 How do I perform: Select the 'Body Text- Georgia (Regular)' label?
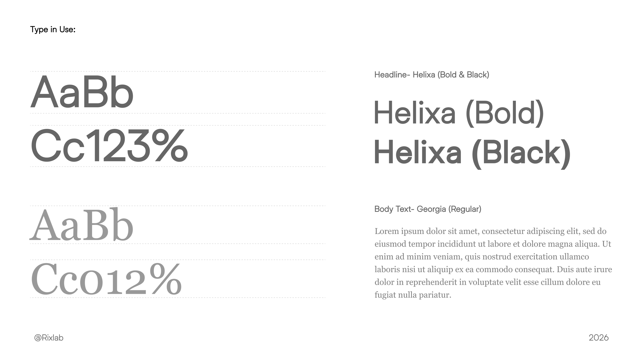(428, 209)
